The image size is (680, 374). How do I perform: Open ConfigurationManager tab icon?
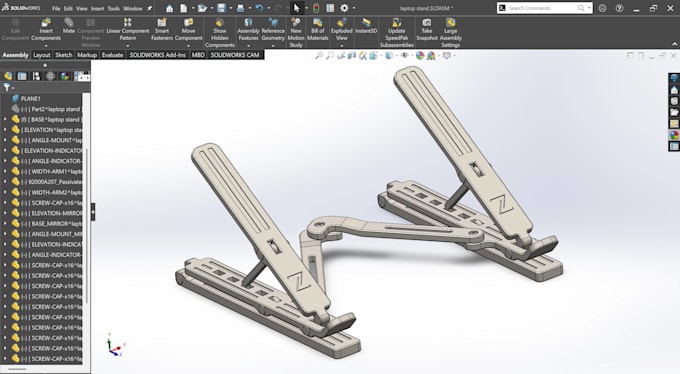tap(36, 76)
